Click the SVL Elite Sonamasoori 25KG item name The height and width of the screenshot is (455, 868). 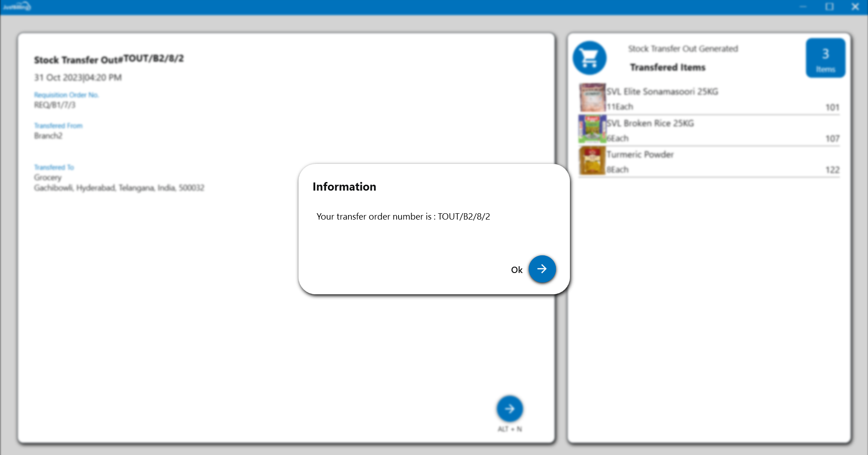click(662, 92)
